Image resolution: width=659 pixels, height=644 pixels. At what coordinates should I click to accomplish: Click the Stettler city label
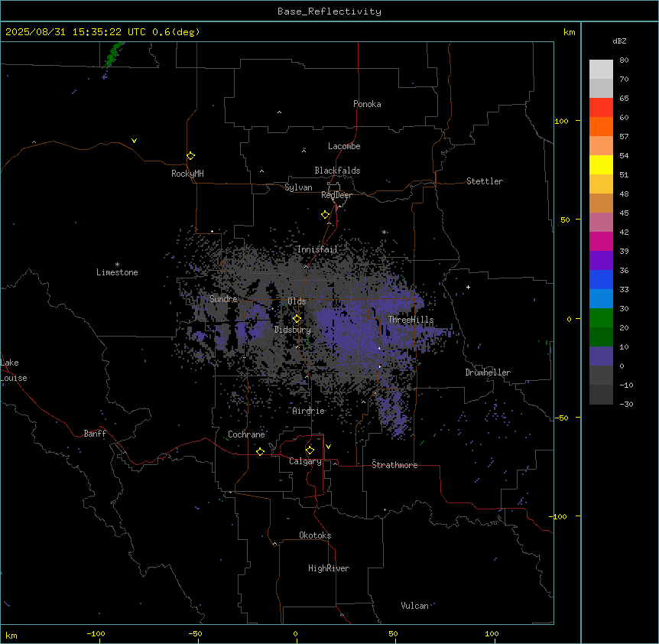(x=485, y=181)
